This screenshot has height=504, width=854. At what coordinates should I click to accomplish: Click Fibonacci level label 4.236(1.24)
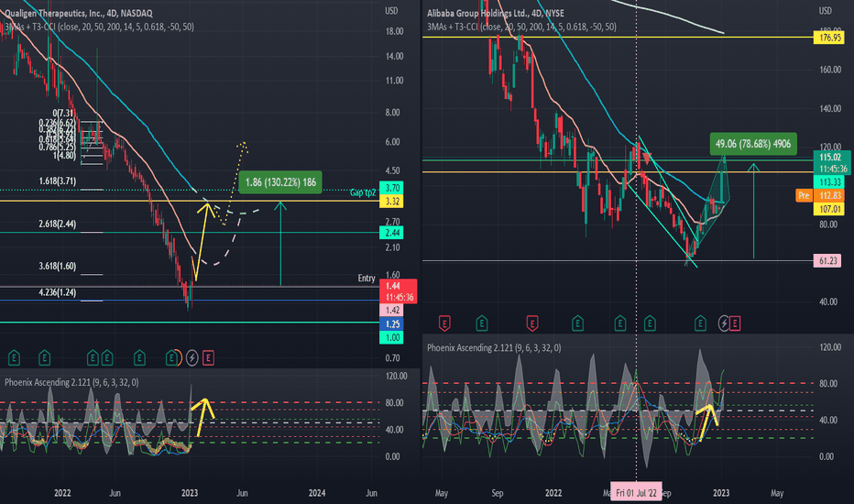point(58,292)
